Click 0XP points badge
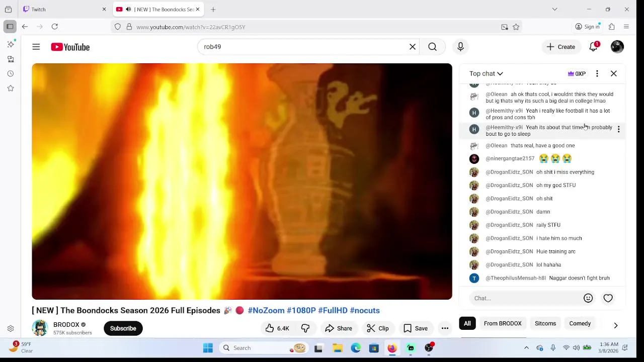Viewport: 644px width, 362px height. coord(577,73)
